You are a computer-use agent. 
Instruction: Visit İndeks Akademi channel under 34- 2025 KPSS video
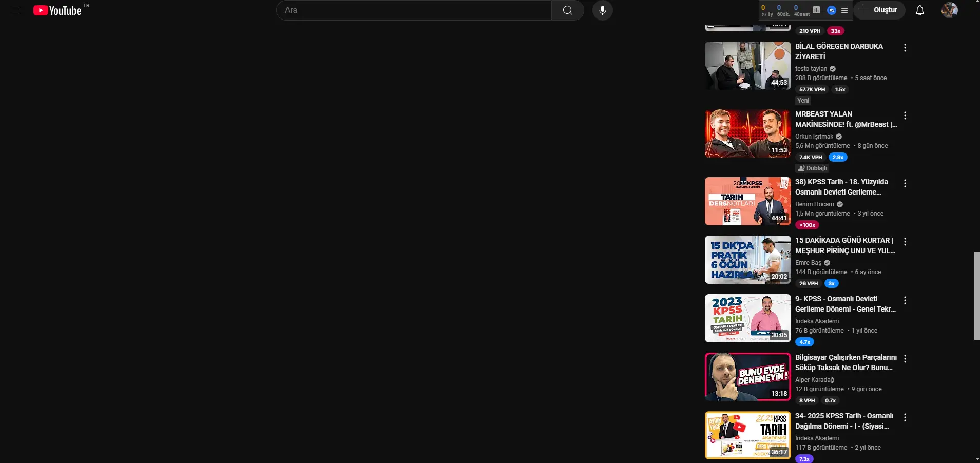817,438
